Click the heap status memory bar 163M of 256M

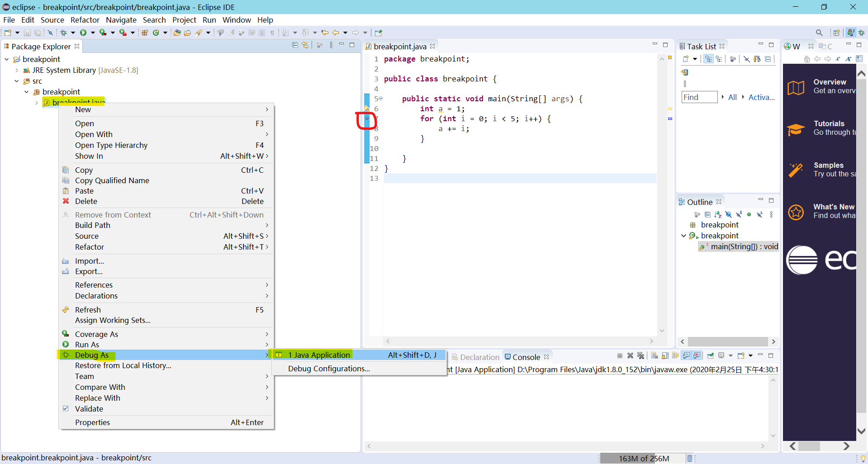tap(644, 458)
